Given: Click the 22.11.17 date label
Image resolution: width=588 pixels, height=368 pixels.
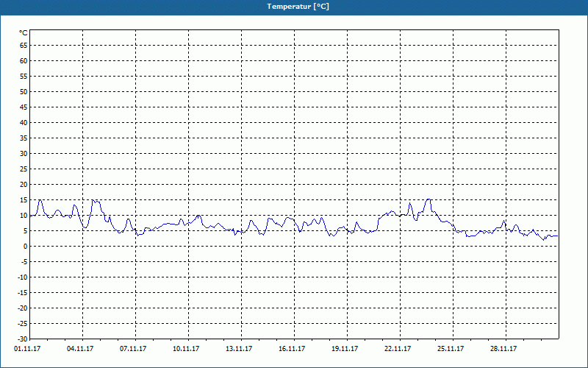Looking at the screenshot, I should coord(398,349).
